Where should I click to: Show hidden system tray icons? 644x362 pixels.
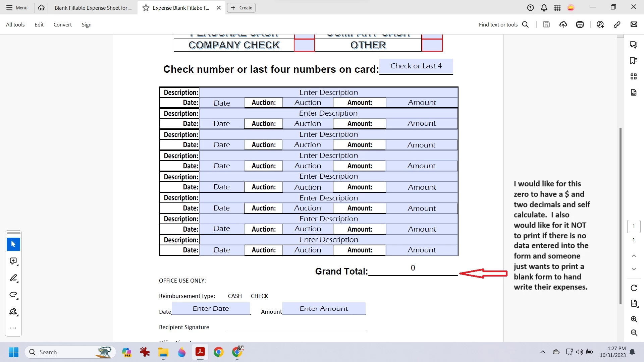point(542,352)
